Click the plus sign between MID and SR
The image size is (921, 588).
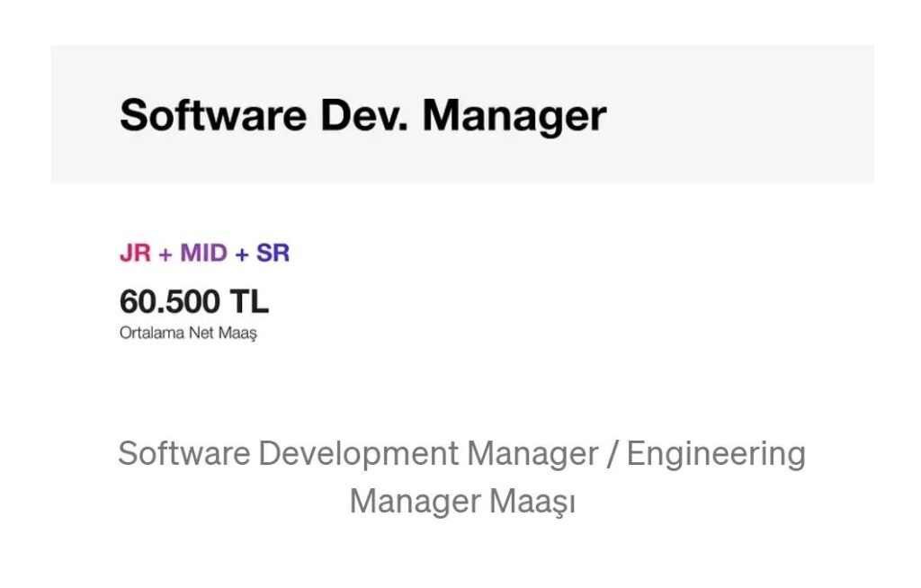pos(241,254)
